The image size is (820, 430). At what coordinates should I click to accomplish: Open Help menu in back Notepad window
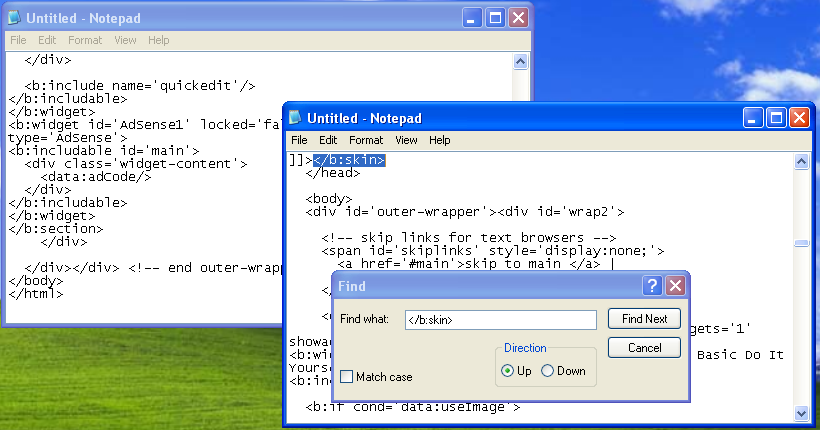coord(158,40)
